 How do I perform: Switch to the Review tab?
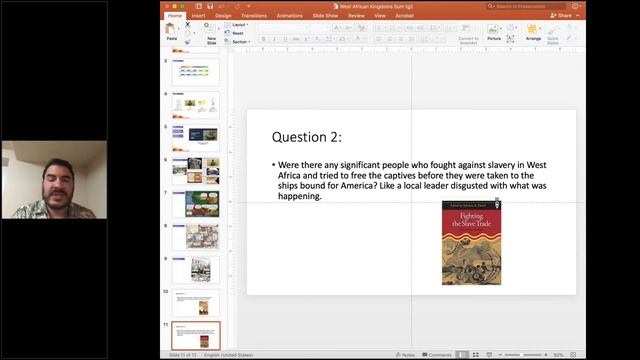[356, 16]
